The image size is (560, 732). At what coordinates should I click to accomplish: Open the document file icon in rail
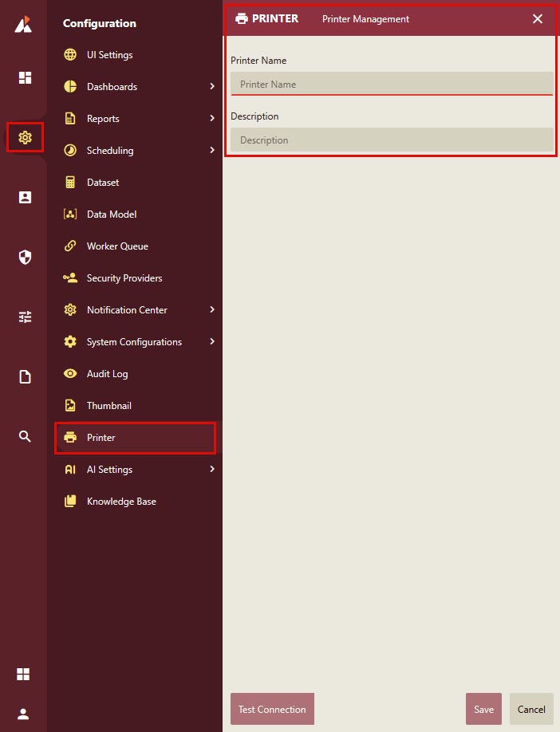click(x=25, y=376)
